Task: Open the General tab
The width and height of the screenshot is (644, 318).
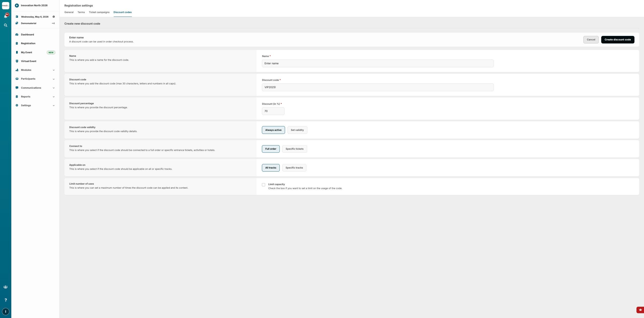Action: pos(69,12)
